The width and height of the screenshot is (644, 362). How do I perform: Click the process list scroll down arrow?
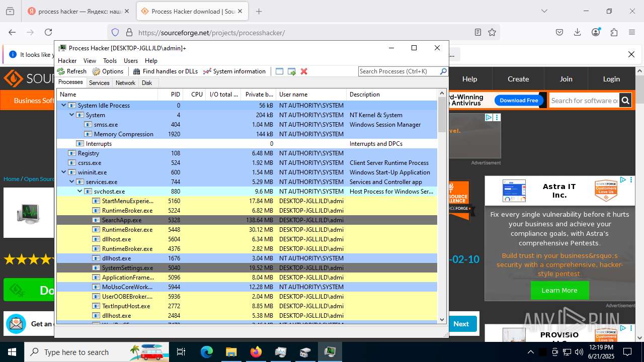click(442, 319)
